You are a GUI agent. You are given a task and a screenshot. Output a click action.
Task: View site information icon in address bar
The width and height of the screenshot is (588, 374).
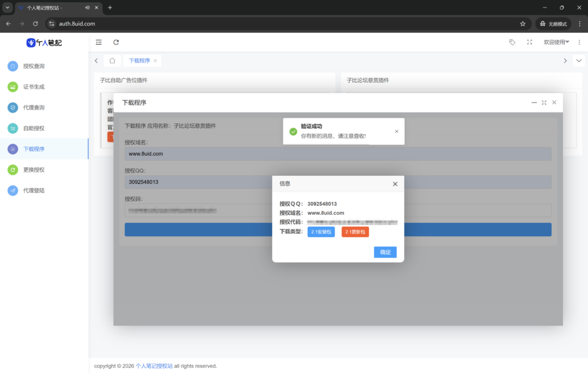click(52, 24)
